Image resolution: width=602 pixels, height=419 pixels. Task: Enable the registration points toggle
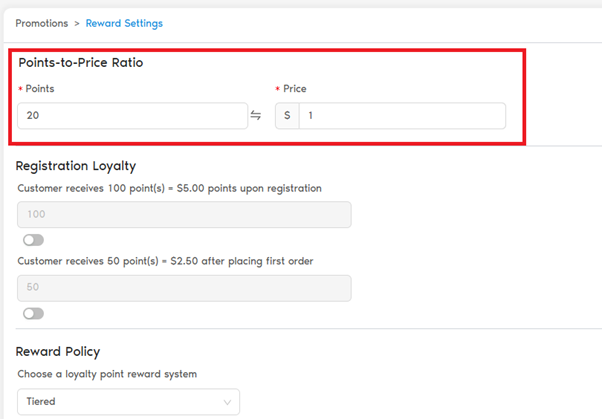(33, 240)
